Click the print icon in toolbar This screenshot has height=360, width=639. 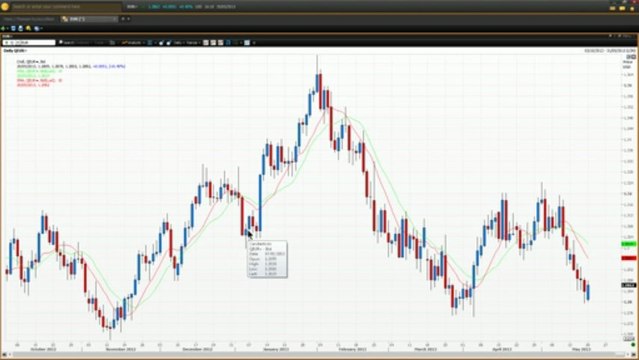pyautogui.click(x=21, y=29)
